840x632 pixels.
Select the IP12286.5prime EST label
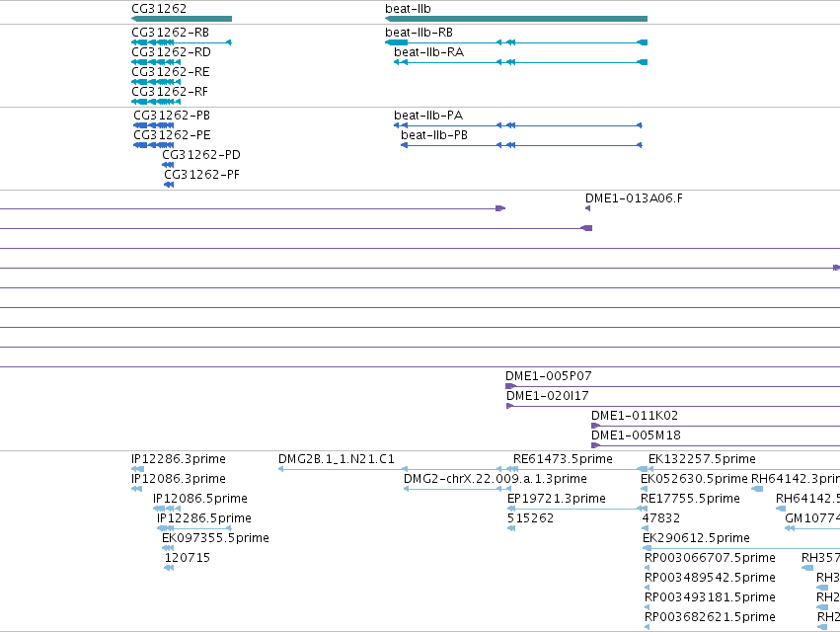tap(204, 518)
